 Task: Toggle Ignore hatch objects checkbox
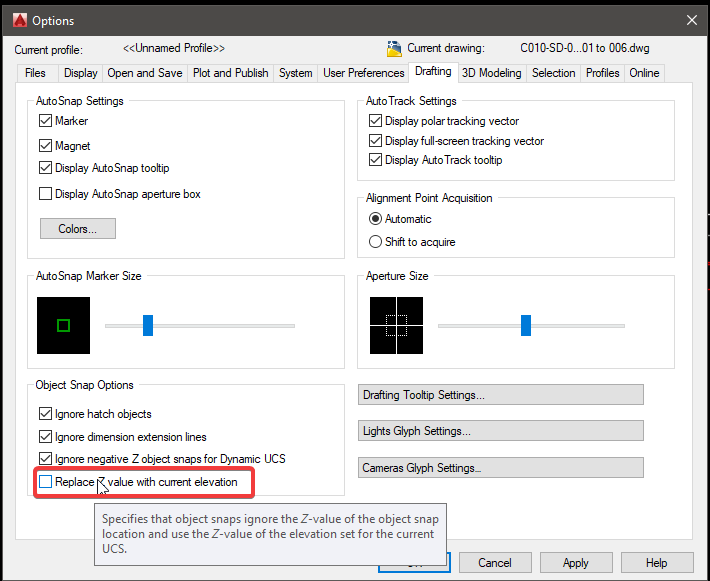(x=45, y=414)
